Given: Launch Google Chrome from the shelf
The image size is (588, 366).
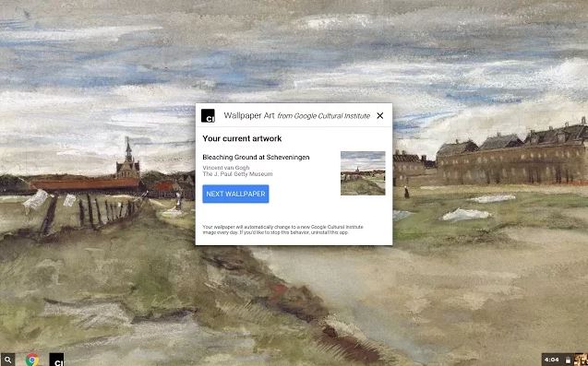Looking at the screenshot, I should click(32, 360).
